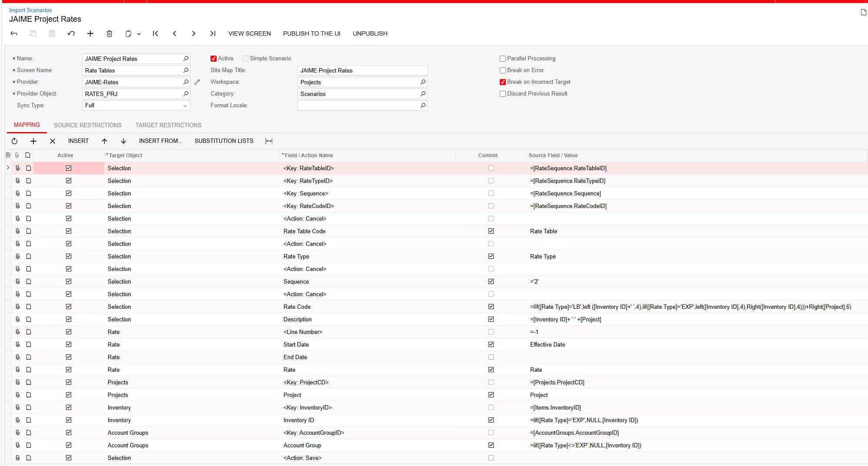This screenshot has width=868, height=466.
Task: Select the =[Projects.ProjectCD] source value cell
Action: 697,383
